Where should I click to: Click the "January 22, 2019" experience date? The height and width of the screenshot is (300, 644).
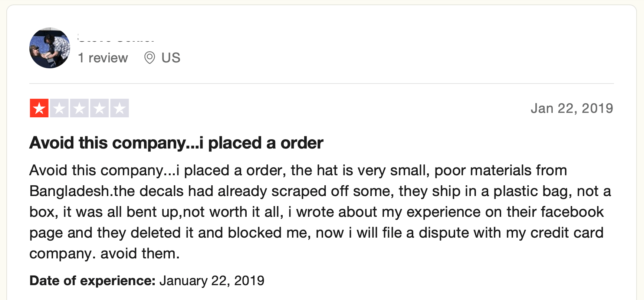coord(212,281)
